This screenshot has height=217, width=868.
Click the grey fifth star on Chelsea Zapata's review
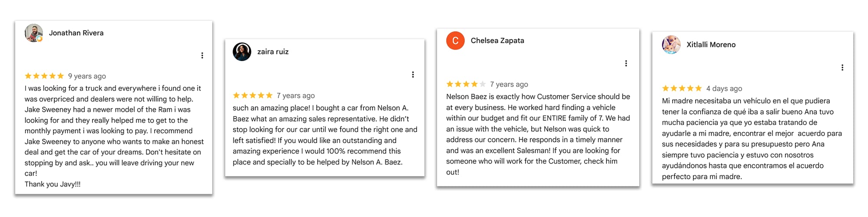[483, 84]
